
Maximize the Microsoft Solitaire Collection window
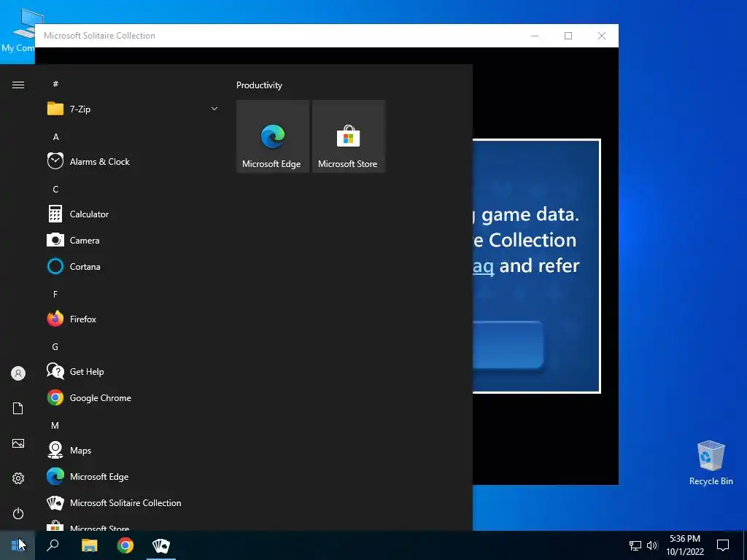[x=568, y=36]
